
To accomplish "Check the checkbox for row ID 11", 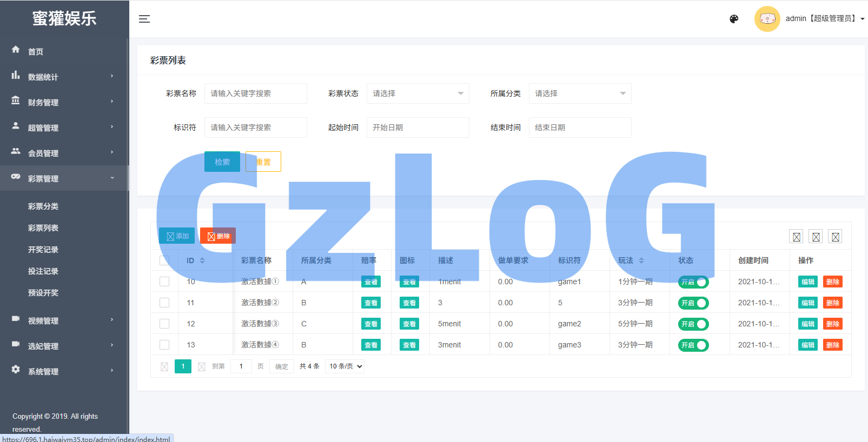I will [x=164, y=303].
